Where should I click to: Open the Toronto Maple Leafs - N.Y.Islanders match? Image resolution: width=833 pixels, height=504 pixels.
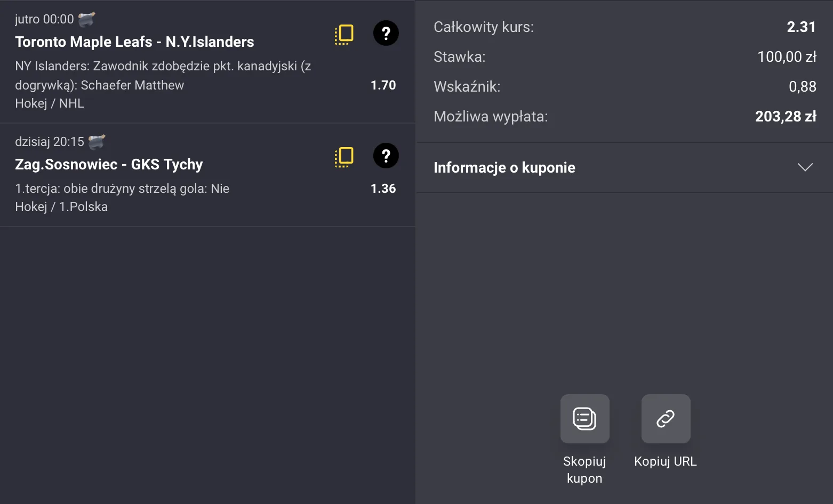pyautogui.click(x=134, y=42)
